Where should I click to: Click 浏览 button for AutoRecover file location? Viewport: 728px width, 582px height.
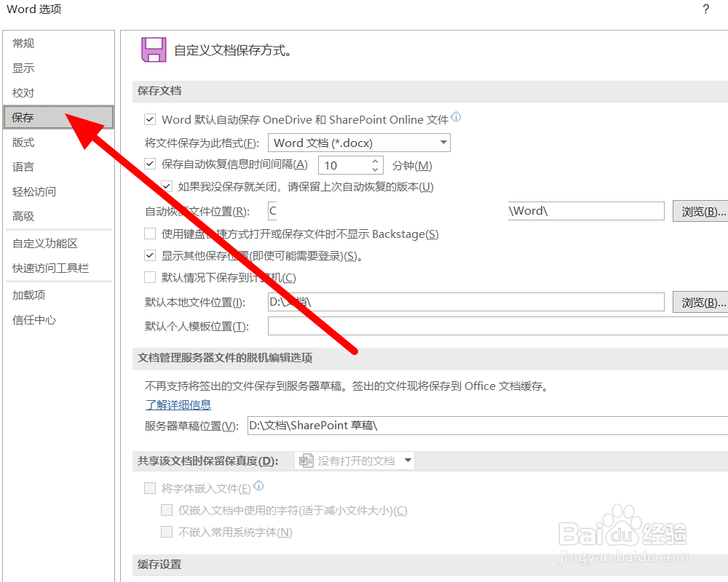click(701, 211)
